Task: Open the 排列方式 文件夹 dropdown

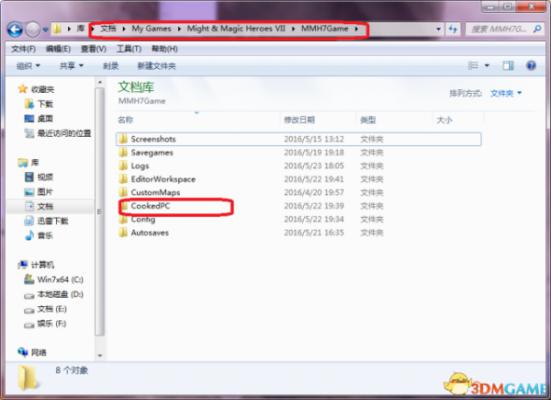Action: click(x=506, y=93)
